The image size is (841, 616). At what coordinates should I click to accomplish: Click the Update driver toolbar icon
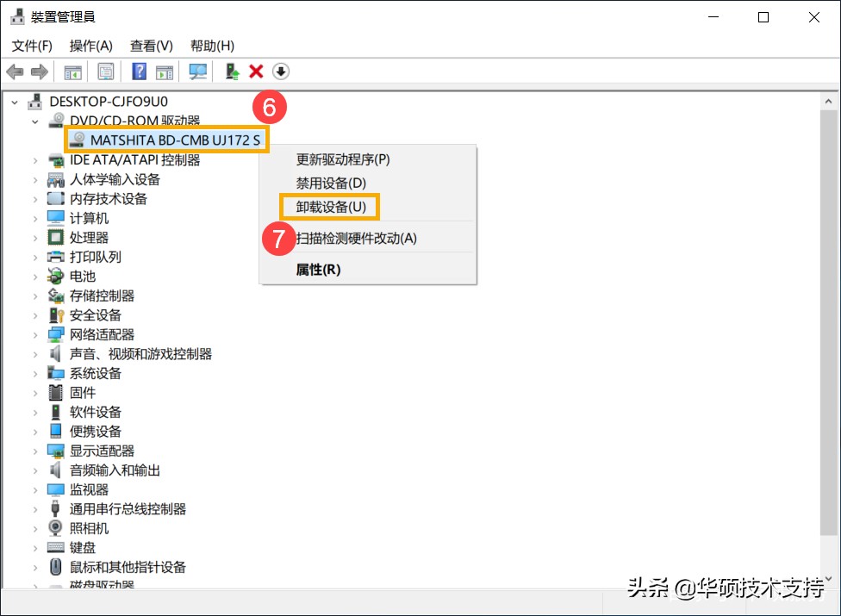pos(231,71)
